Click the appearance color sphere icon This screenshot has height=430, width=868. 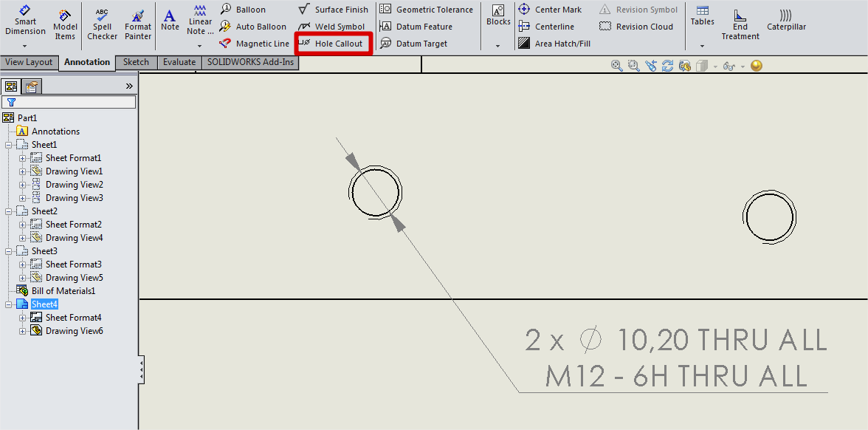pos(756,66)
